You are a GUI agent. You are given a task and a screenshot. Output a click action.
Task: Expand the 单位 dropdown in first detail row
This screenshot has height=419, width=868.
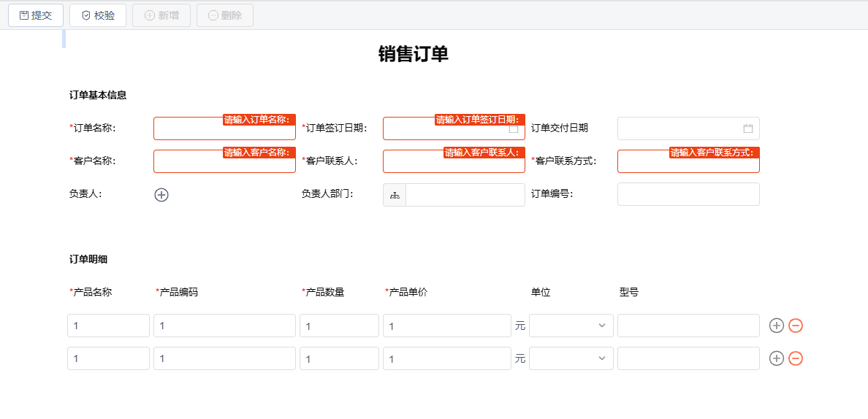click(571, 326)
